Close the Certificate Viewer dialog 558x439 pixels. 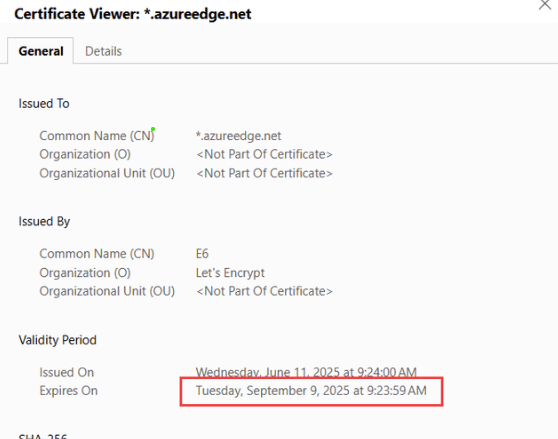(545, 5)
